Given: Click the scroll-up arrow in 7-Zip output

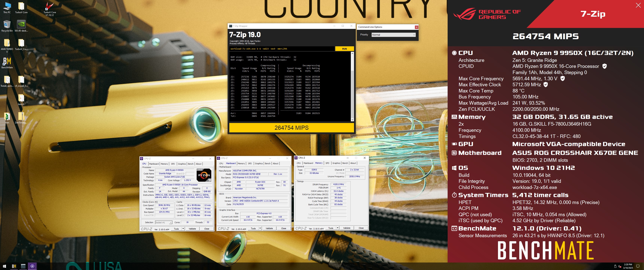Looking at the screenshot, I should [x=352, y=54].
